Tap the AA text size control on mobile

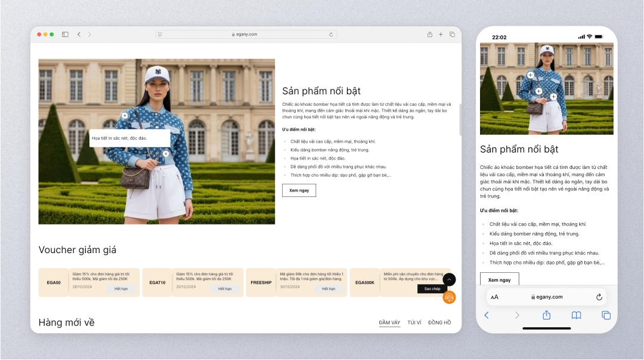pos(494,297)
